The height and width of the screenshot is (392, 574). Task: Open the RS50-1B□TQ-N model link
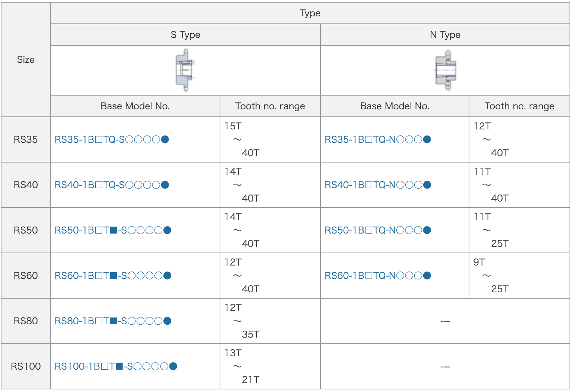click(x=378, y=230)
